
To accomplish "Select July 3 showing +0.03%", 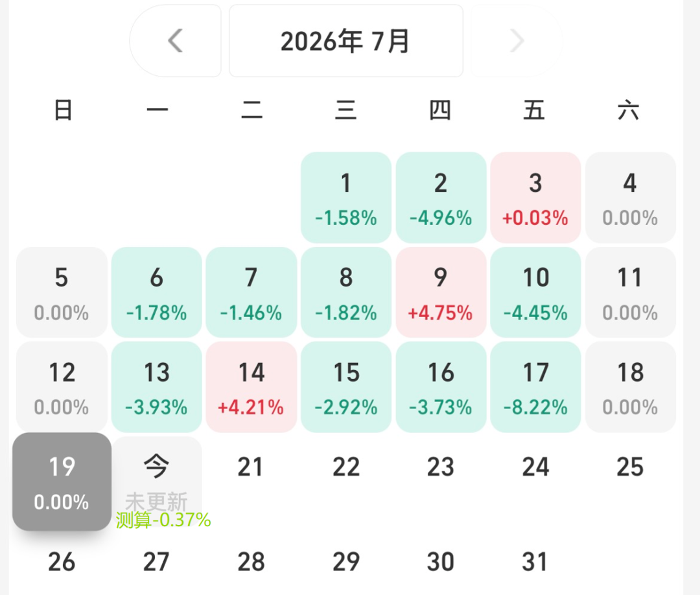I will click(x=536, y=198).
